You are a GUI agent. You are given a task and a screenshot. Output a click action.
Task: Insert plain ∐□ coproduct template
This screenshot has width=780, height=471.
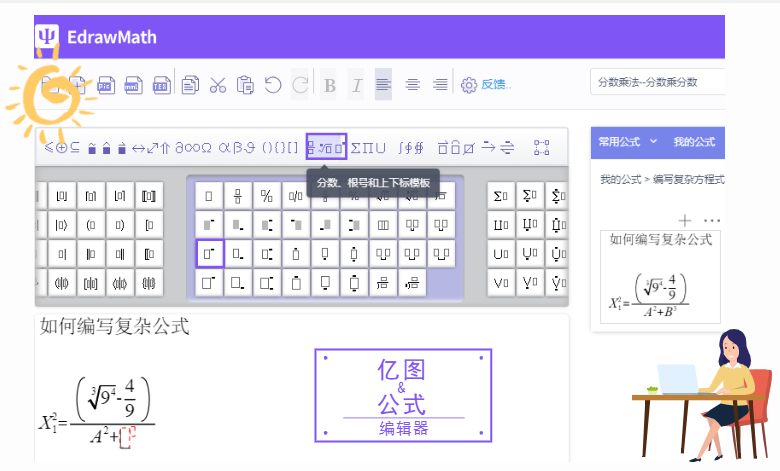point(500,225)
